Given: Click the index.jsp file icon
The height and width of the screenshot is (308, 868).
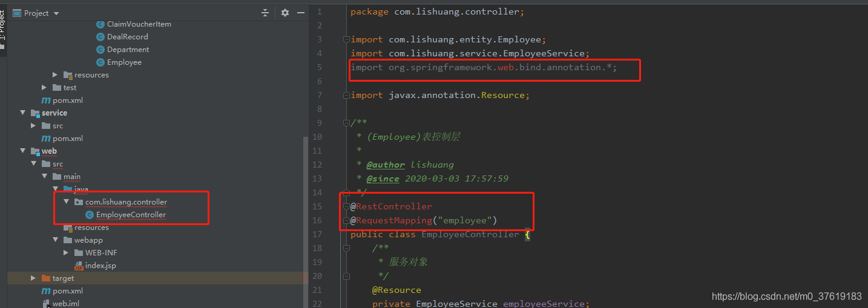Looking at the screenshot, I should [79, 266].
